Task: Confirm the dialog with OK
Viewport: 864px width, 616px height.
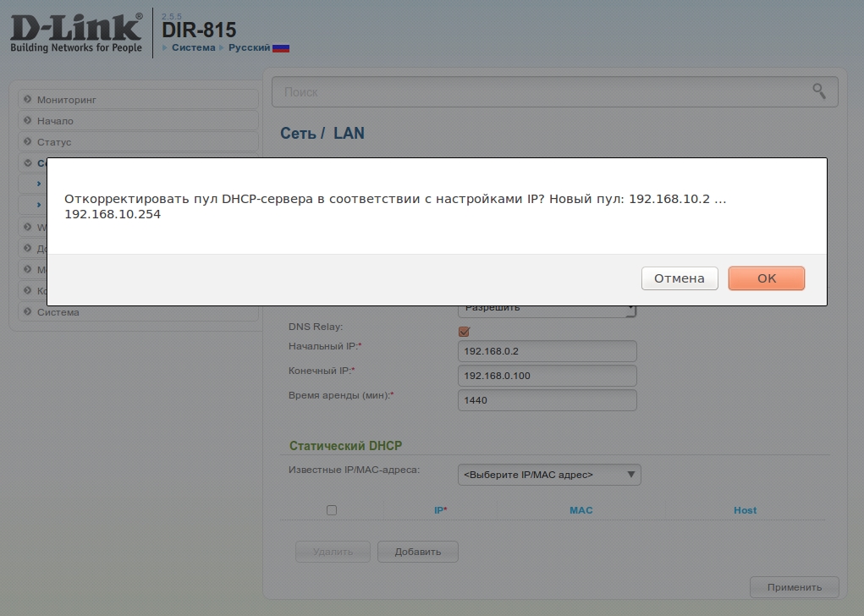Action: (x=766, y=278)
